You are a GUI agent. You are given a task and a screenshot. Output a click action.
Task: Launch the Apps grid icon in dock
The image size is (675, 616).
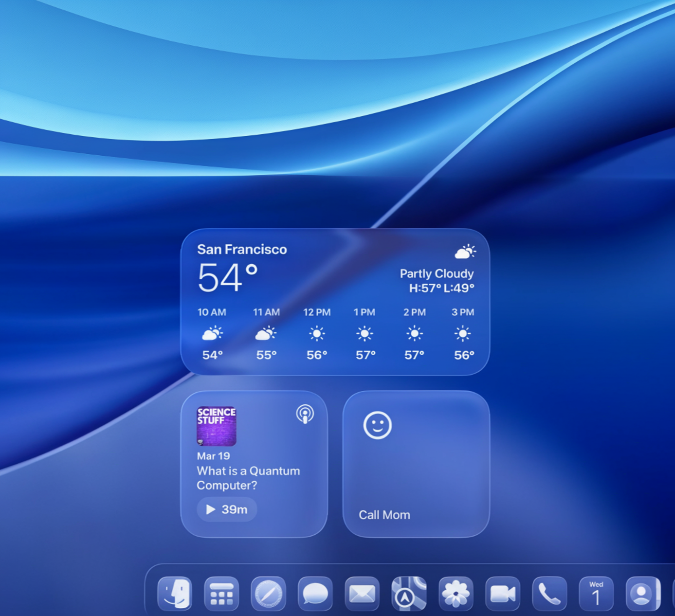point(221,593)
